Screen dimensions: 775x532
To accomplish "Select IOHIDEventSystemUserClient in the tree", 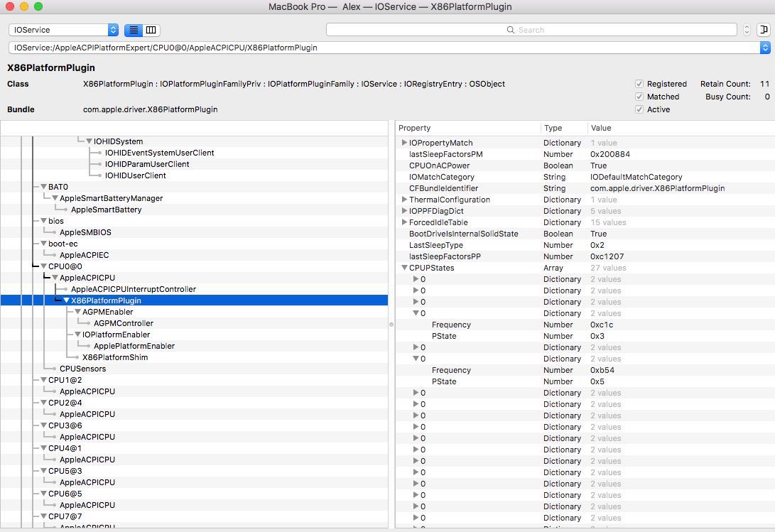I will (x=159, y=153).
